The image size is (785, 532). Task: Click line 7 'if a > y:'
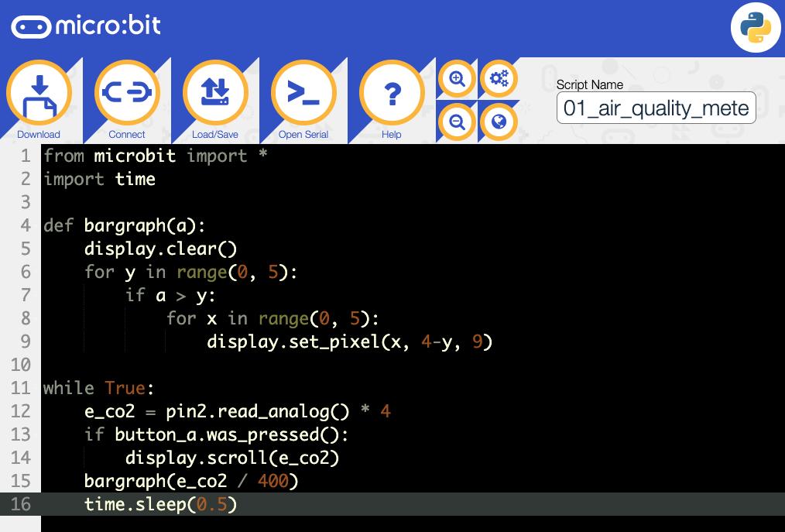(x=170, y=295)
